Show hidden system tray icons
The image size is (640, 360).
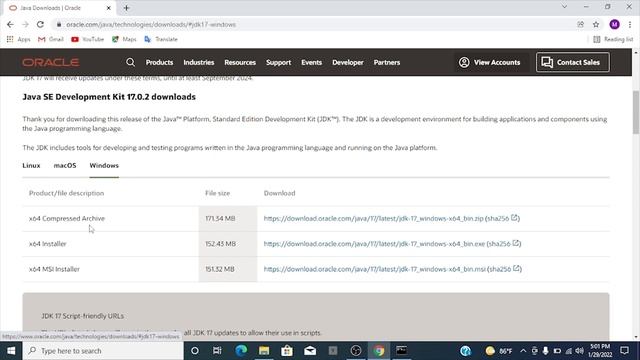pyautogui.click(x=523, y=351)
